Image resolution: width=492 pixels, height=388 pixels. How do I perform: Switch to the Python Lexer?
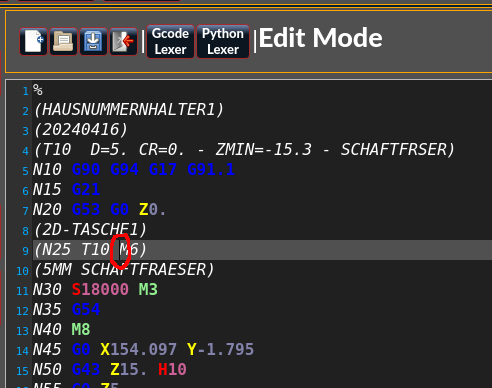point(223,42)
